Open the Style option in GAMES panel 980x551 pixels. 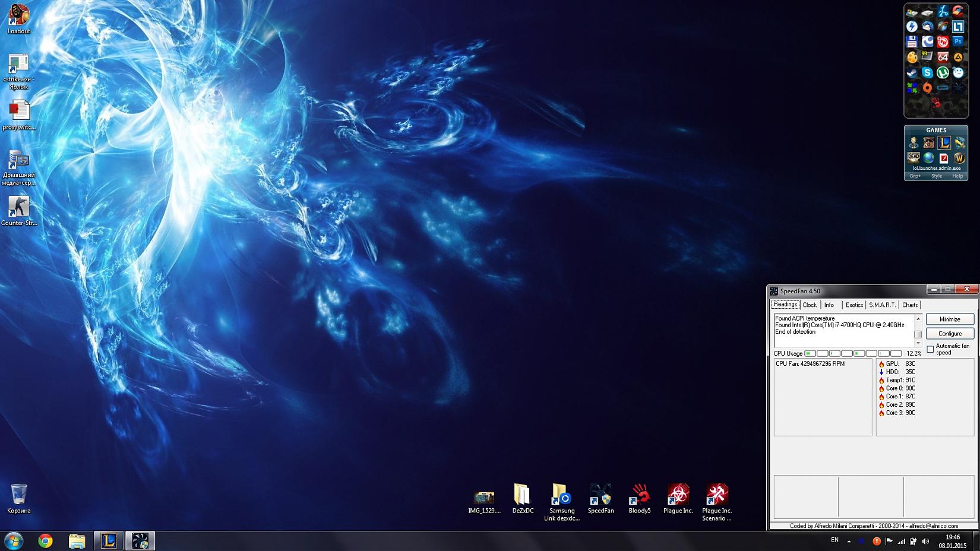tap(937, 176)
